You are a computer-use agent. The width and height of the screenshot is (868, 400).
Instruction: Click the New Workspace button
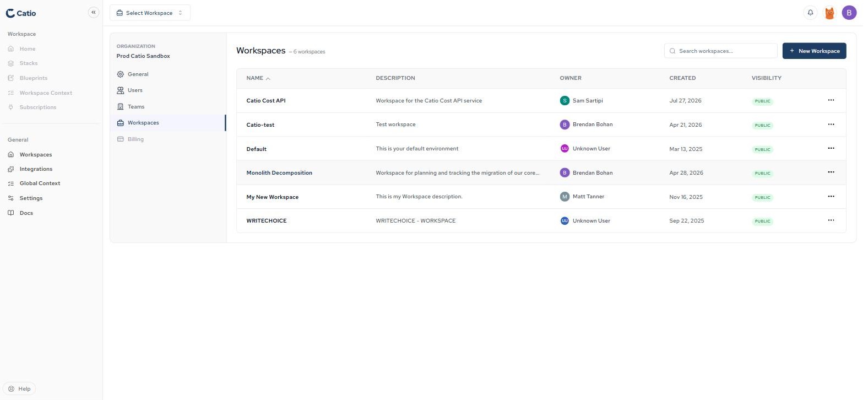click(814, 51)
